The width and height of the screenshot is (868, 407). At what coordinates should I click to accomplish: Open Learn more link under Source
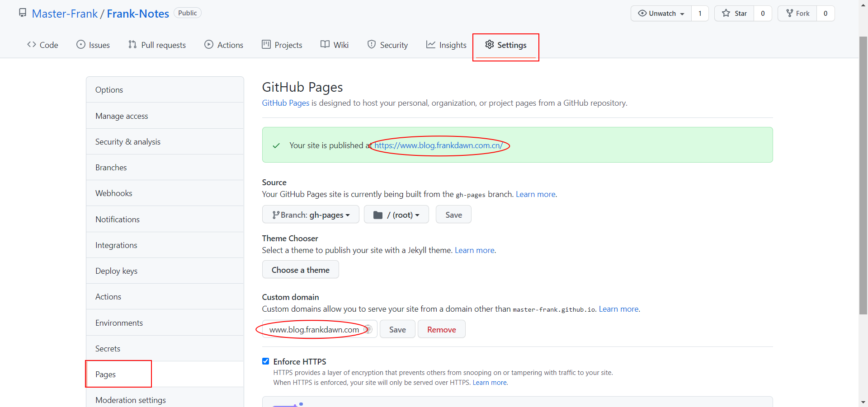536,194
